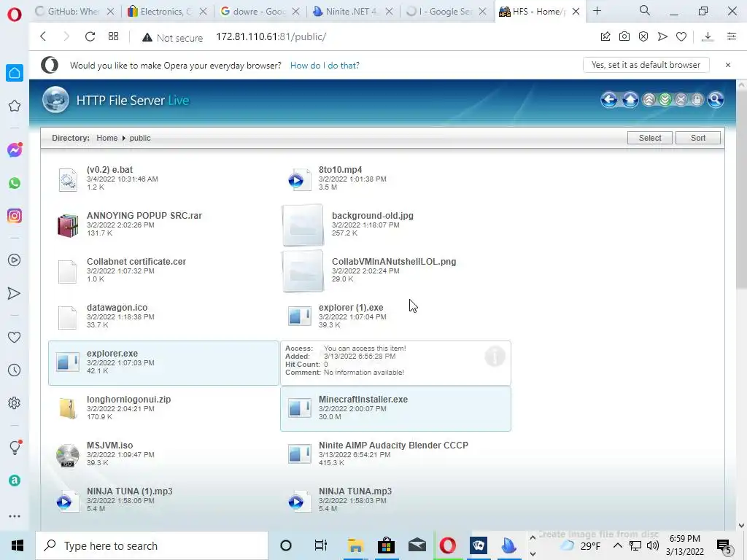Open the Speed Dial grid icon
The width and height of the screenshot is (747, 560).
[x=113, y=36]
